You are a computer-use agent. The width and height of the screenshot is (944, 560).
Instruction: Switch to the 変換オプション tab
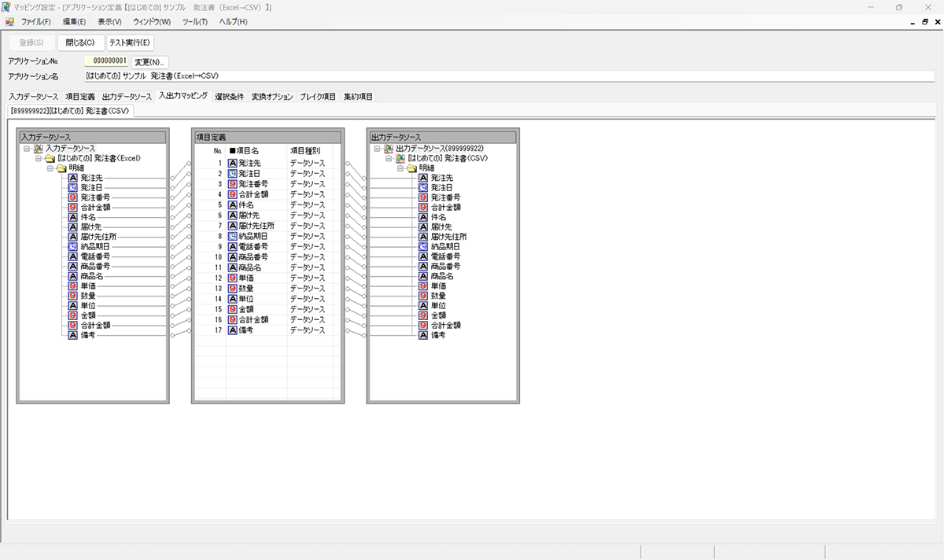[272, 97]
